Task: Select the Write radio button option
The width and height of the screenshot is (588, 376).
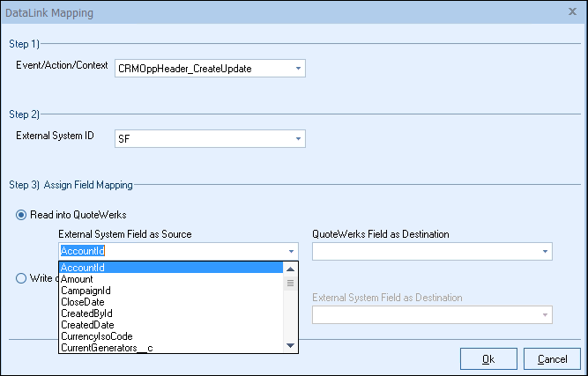Action: point(21,279)
